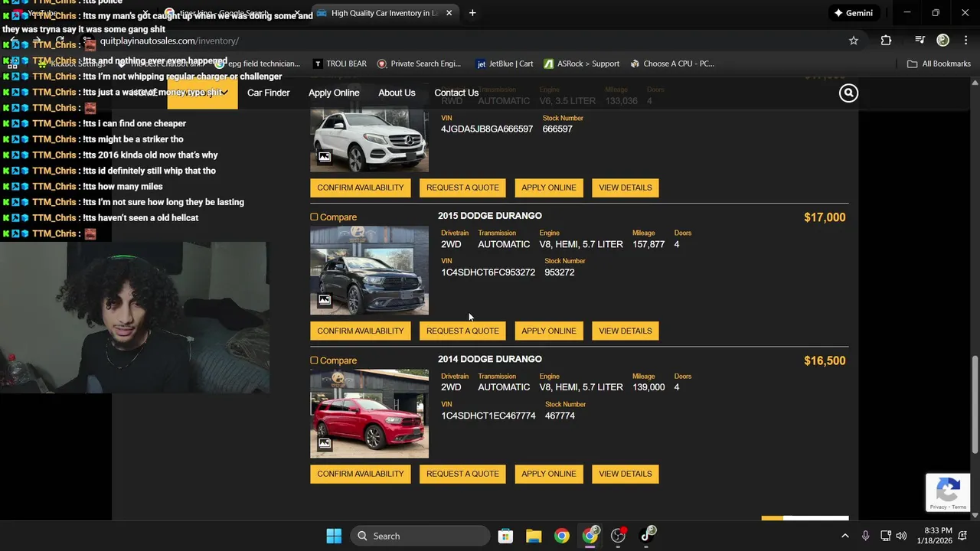The height and width of the screenshot is (551, 980).
Task: Open the TROLI BEAR bookmark
Action: [339, 64]
